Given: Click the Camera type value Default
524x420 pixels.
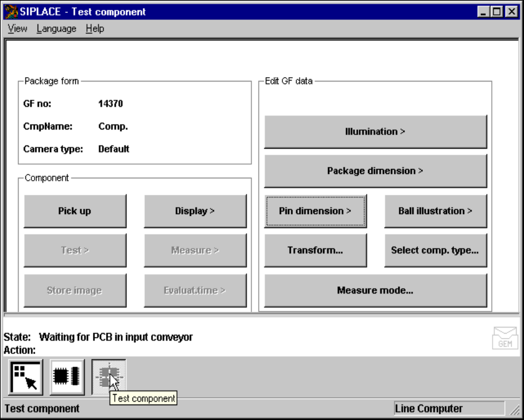Looking at the screenshot, I should pos(113,149).
